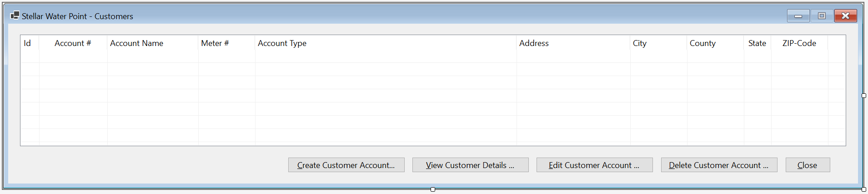Sort by Account Type column header

pos(386,43)
